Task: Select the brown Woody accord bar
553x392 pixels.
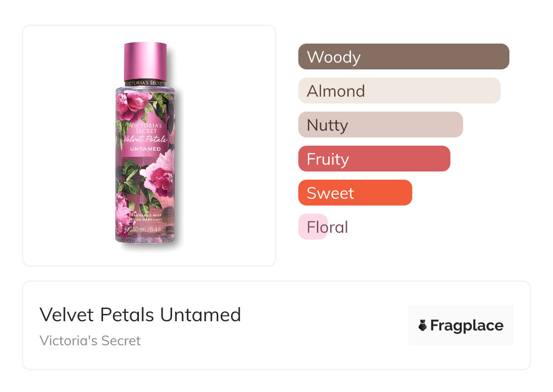Action: pyautogui.click(x=404, y=57)
